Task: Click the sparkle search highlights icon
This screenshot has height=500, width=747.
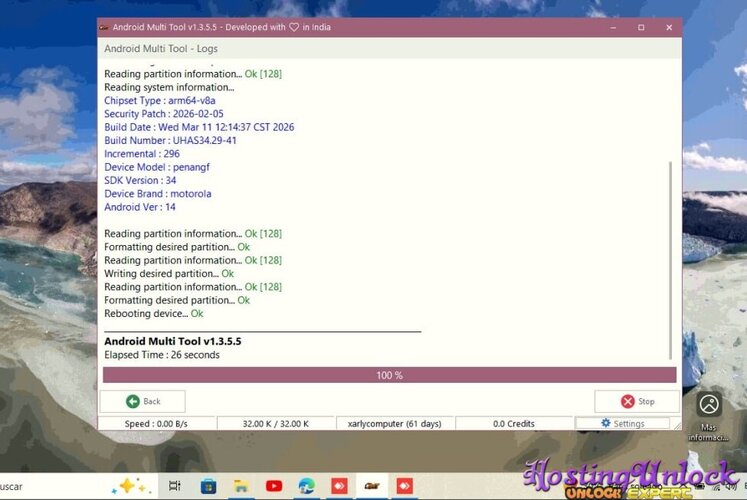Action: tap(130, 486)
